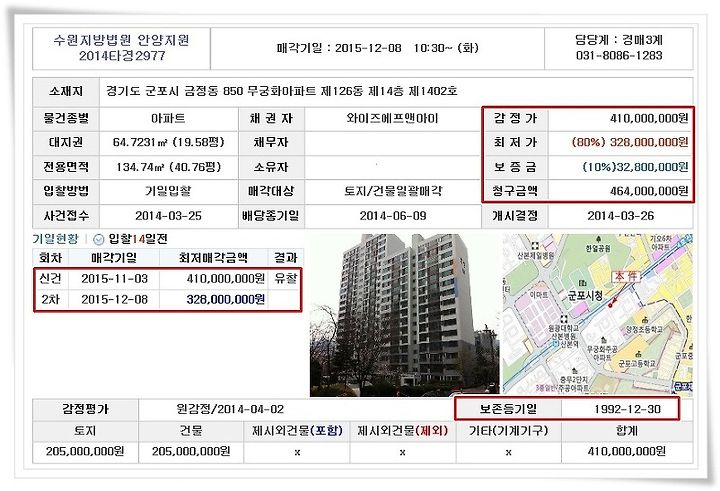Click 감정가 amount 410,000,000원 in the summary box

point(649,119)
